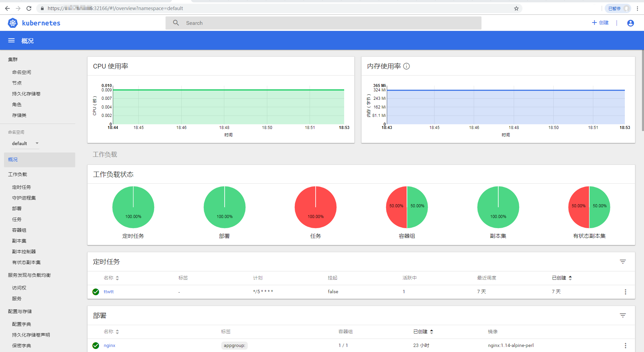This screenshot has width=644, height=352.
Task: Sort 部署 table by 名称
Action: pos(111,332)
